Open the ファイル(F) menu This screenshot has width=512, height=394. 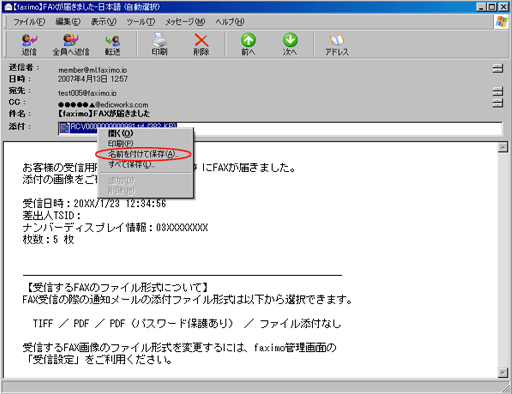point(29,22)
